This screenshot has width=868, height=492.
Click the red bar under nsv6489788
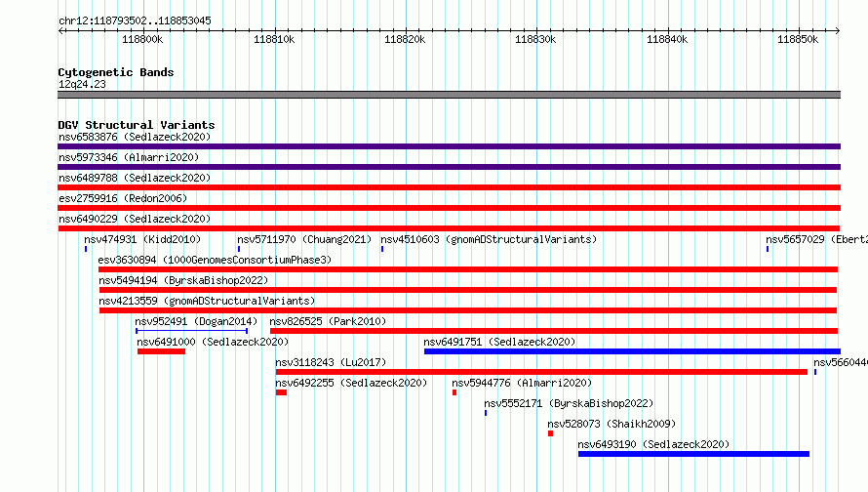click(449, 187)
